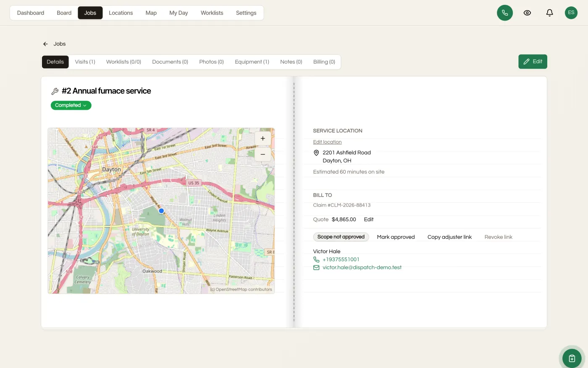Switch to the Visits (1) tab

[85, 62]
